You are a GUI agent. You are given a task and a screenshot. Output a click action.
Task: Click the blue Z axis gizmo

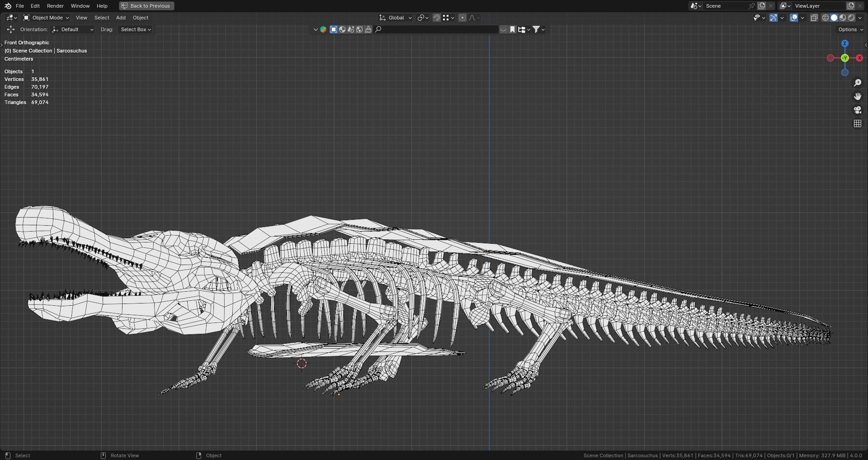[844, 43]
